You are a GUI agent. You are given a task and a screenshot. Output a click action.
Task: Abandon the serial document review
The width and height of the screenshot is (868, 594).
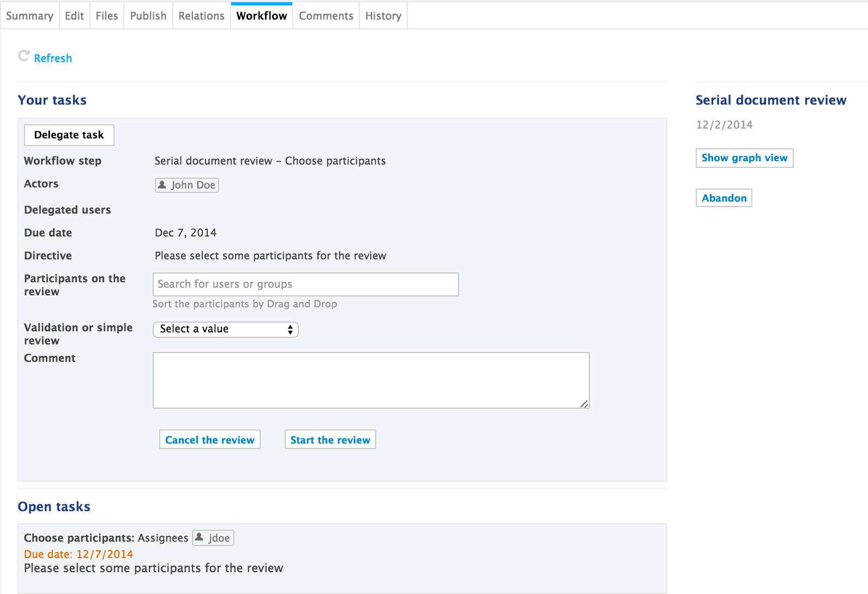(x=724, y=198)
